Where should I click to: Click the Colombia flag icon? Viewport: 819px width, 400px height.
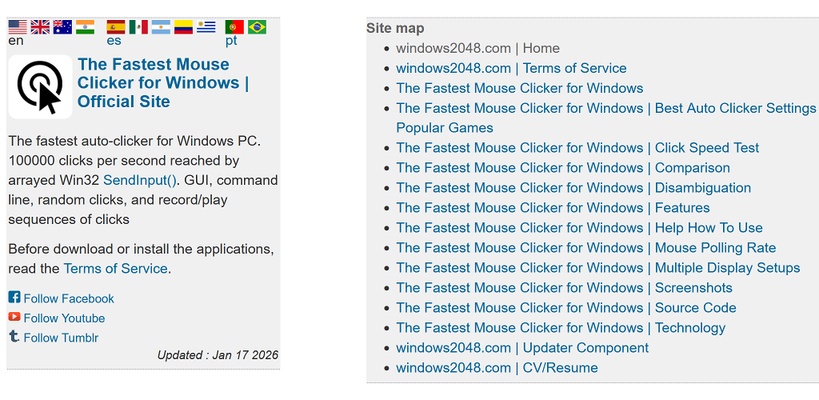pos(183,27)
